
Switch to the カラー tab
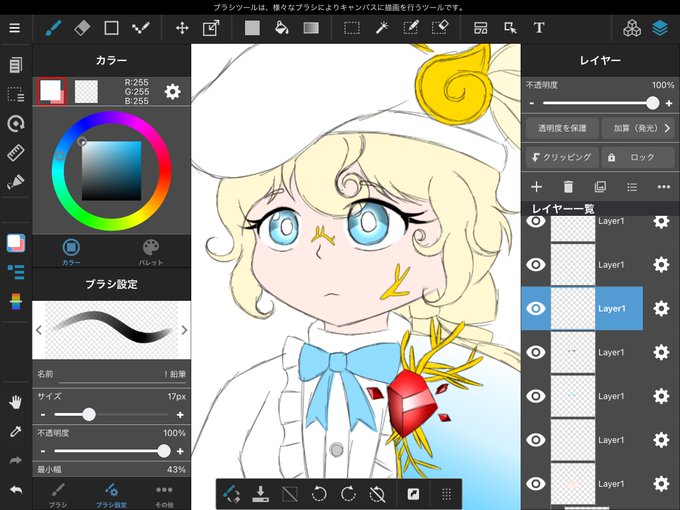(x=71, y=252)
